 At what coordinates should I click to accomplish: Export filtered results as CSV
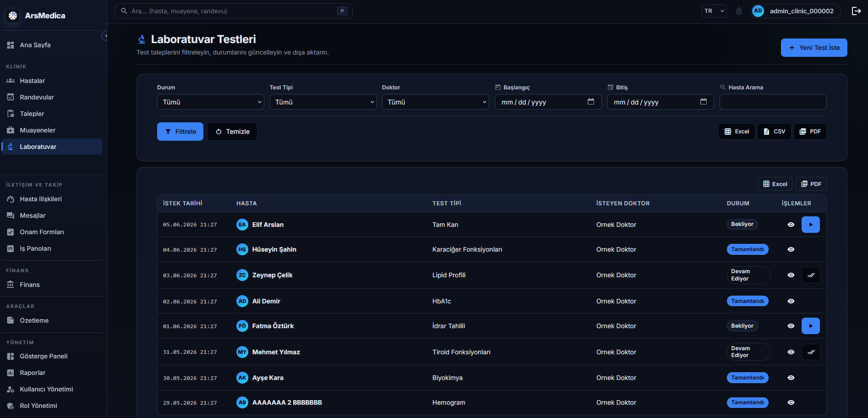774,132
